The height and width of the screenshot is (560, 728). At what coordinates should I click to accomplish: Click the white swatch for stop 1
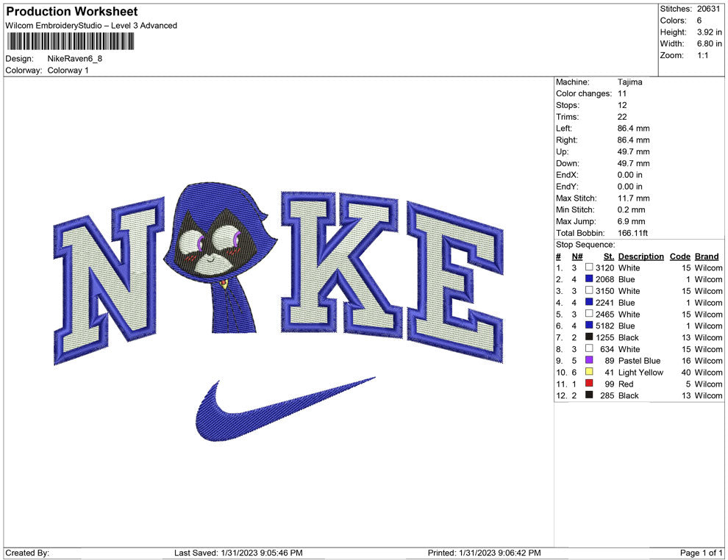589,268
